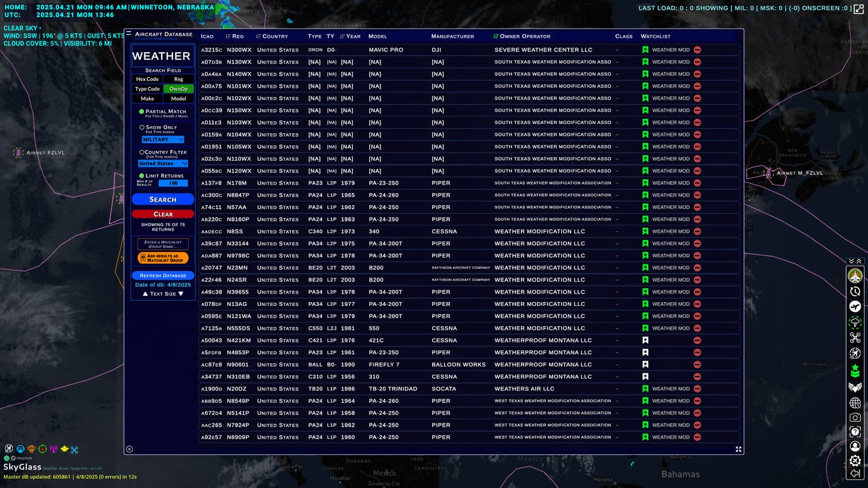The image size is (868, 488).
Task: Remove N421KM row using red minus icon
Action: [697, 340]
